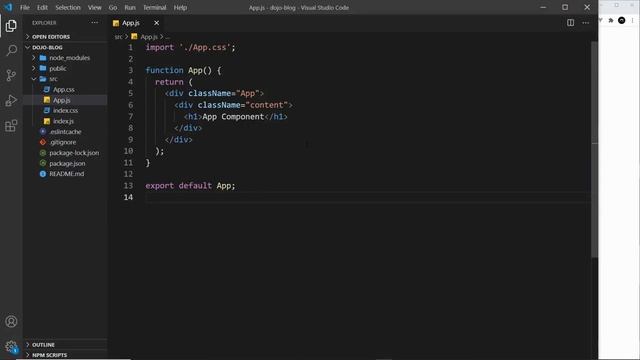Open index.js in the explorer
640x360 pixels.
(65, 121)
